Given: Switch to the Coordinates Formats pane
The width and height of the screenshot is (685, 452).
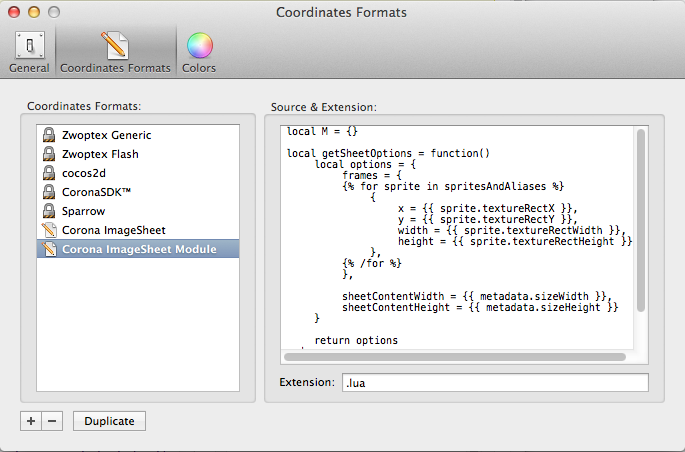Looking at the screenshot, I should click(115, 52).
